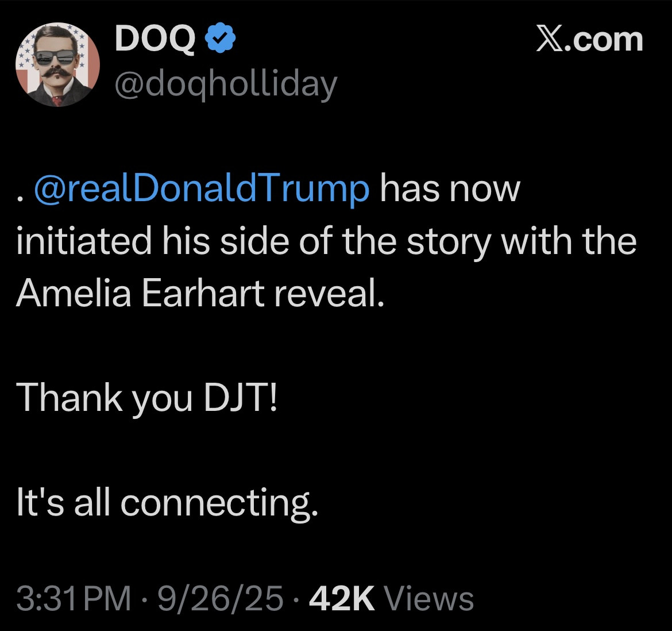The width and height of the screenshot is (672, 631).
Task: Click the 42K view count number
Action: (342, 598)
